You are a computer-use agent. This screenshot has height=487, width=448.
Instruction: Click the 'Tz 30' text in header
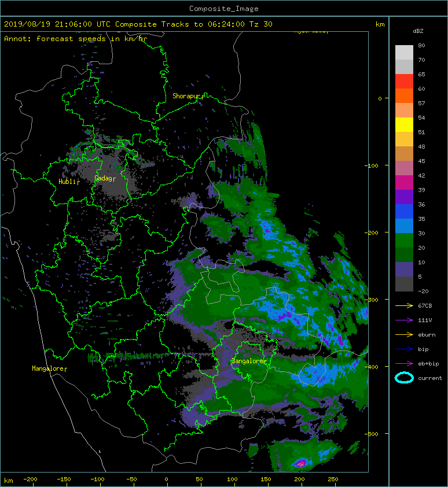pos(260,24)
